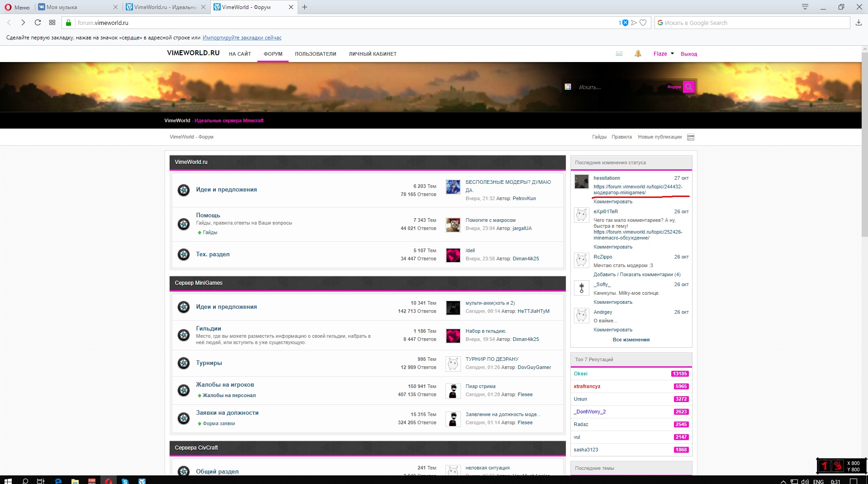Open the Форма заявки subforum
Viewport: 868px width, 484px height.
218,423
